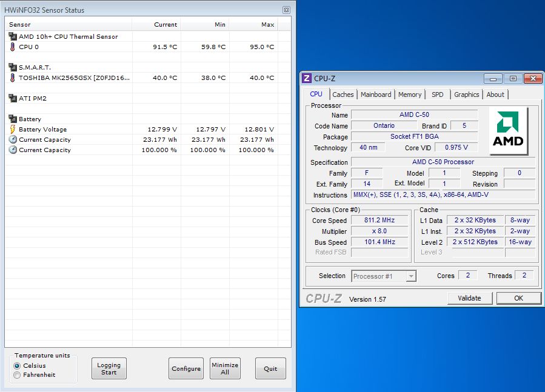
Task: Click the x 8.0 multiplier value
Action: tap(379, 231)
